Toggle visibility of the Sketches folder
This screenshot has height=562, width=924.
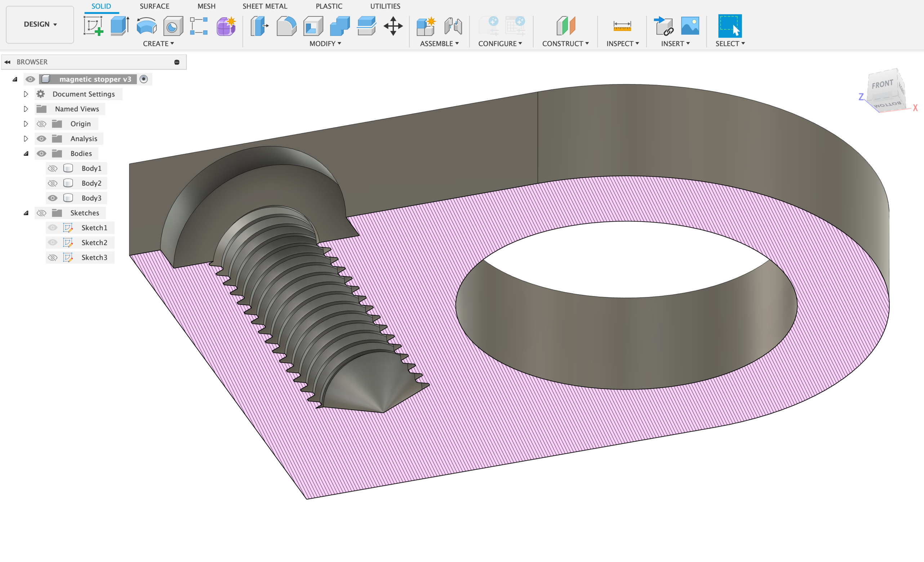pos(42,213)
